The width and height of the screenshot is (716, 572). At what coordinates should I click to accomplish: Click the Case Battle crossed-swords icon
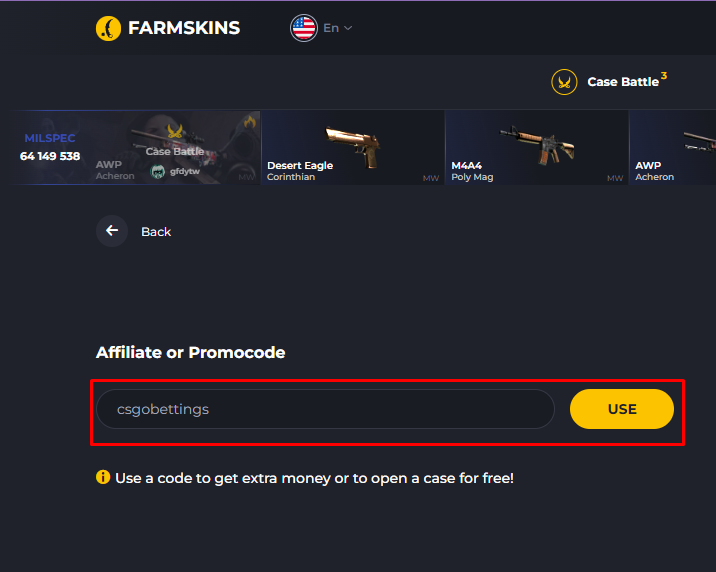tap(565, 82)
